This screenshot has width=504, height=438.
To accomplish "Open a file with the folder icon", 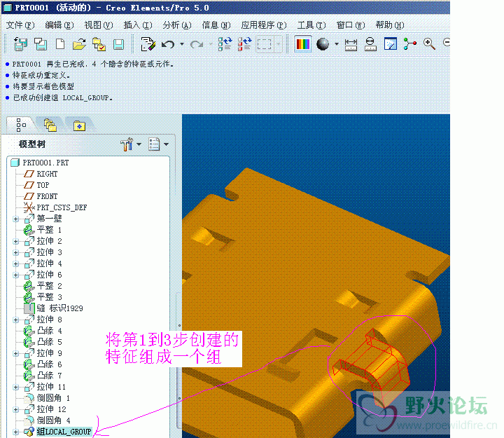I will pyautogui.click(x=79, y=43).
